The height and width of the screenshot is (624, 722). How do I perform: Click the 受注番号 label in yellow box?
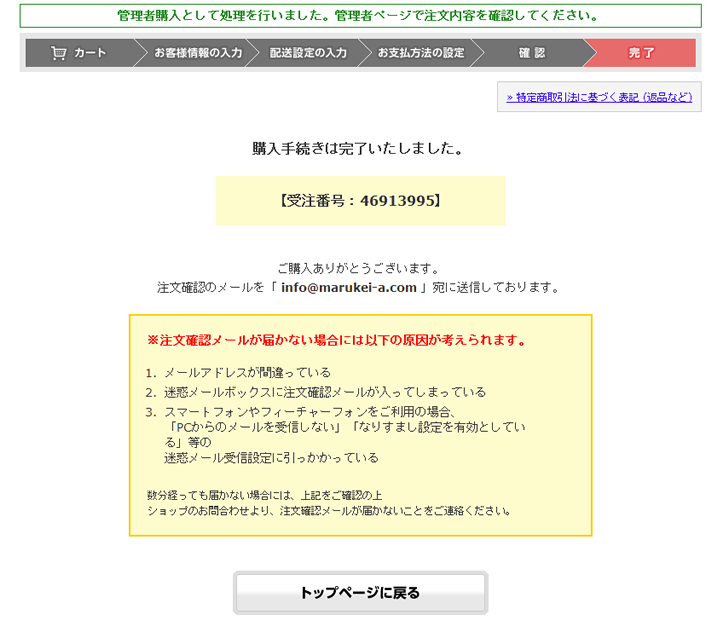315,201
